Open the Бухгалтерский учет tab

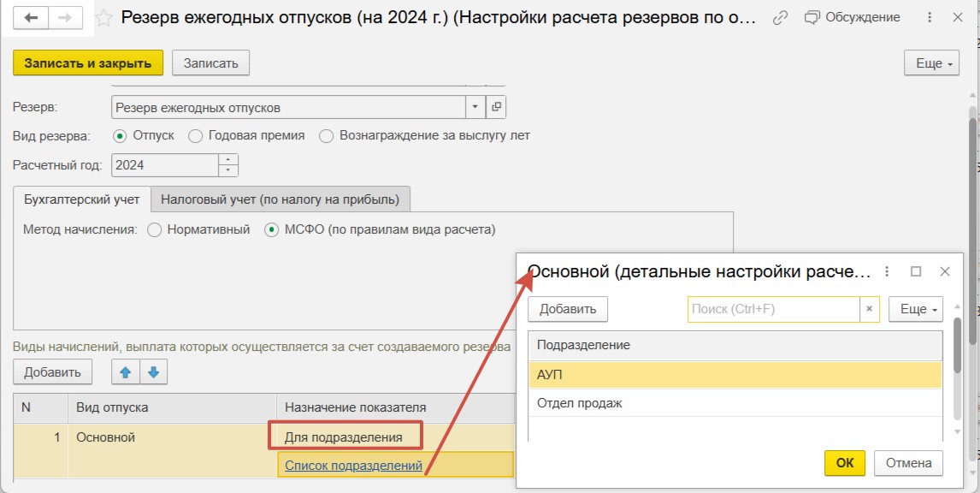click(81, 199)
